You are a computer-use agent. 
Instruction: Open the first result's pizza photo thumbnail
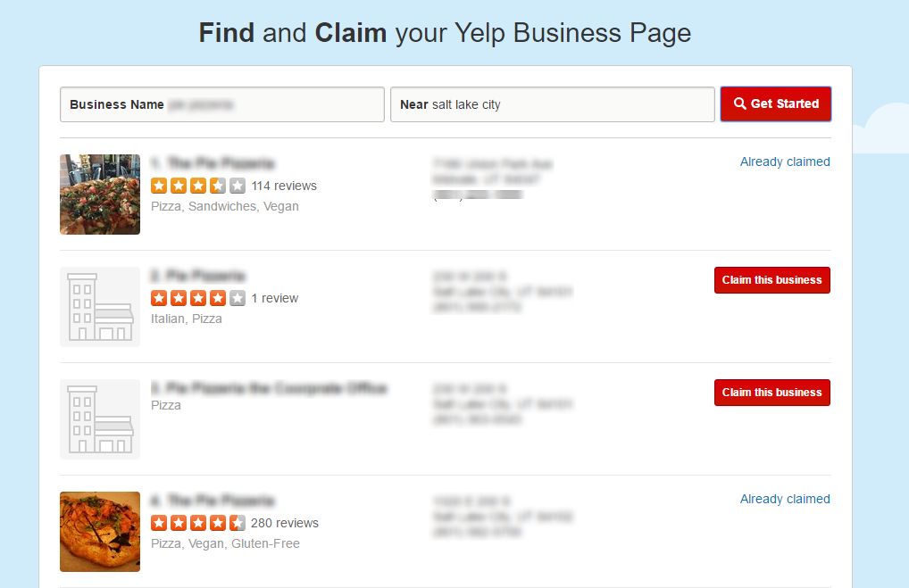100,195
